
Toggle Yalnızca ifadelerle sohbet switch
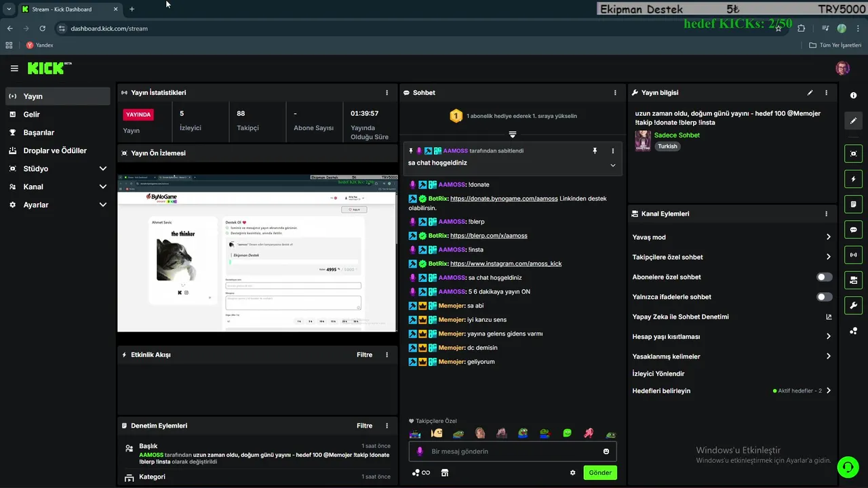tap(824, 297)
